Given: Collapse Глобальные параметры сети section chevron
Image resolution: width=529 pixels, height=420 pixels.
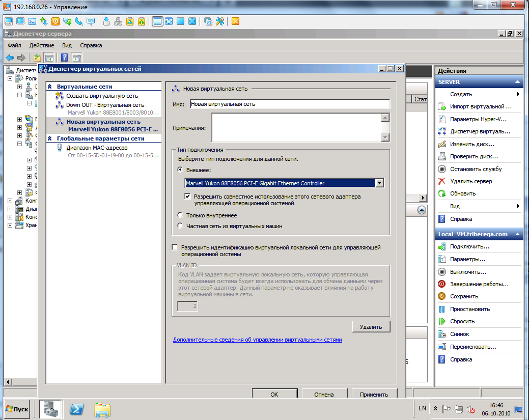Looking at the screenshot, I should tap(50, 138).
